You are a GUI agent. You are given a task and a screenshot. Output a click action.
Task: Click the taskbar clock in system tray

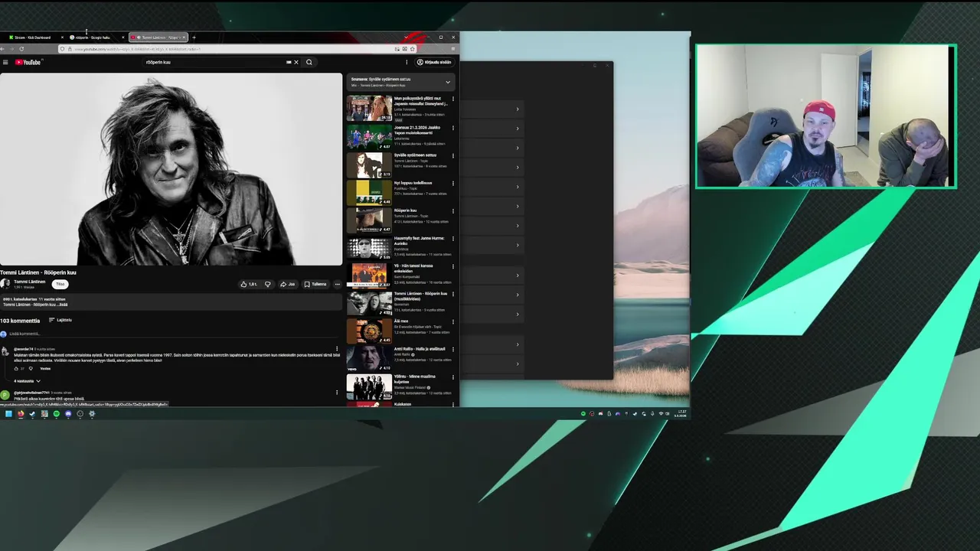[681, 414]
